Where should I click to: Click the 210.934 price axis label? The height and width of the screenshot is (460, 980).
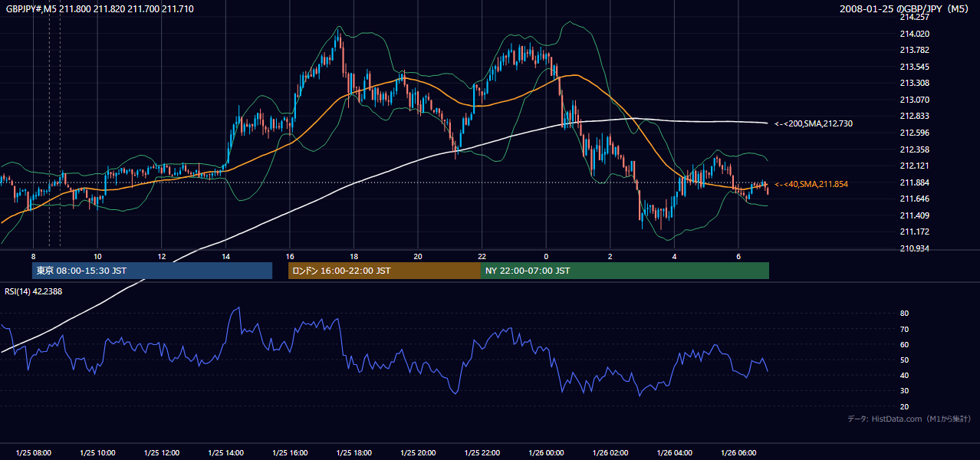[x=915, y=248]
